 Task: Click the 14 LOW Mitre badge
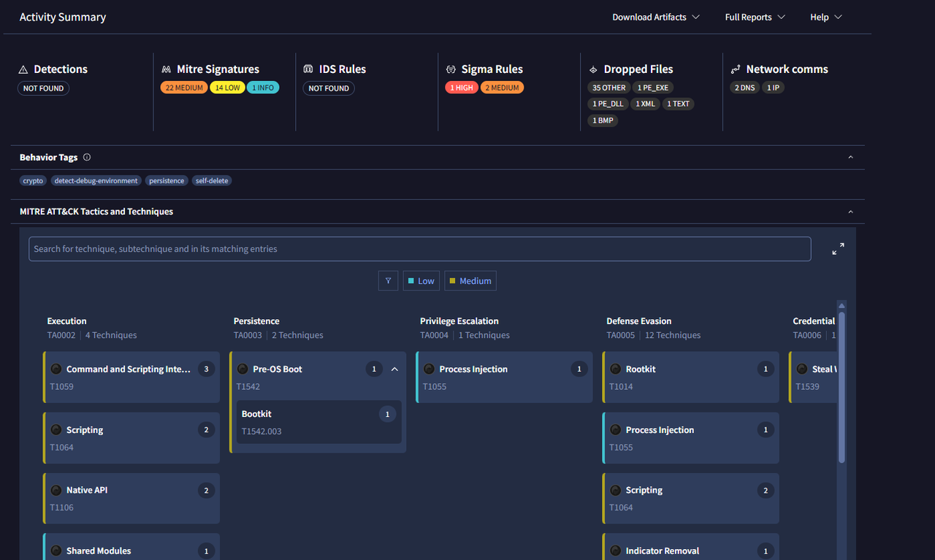pos(227,88)
